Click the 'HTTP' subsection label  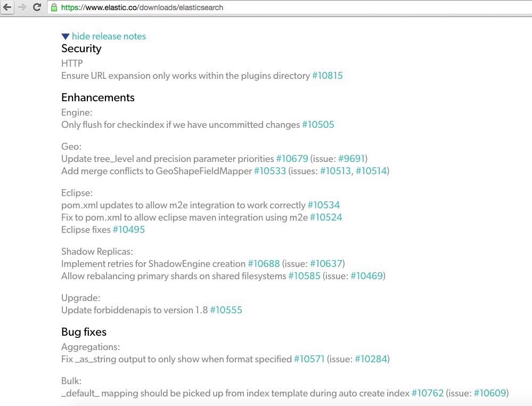tap(72, 63)
